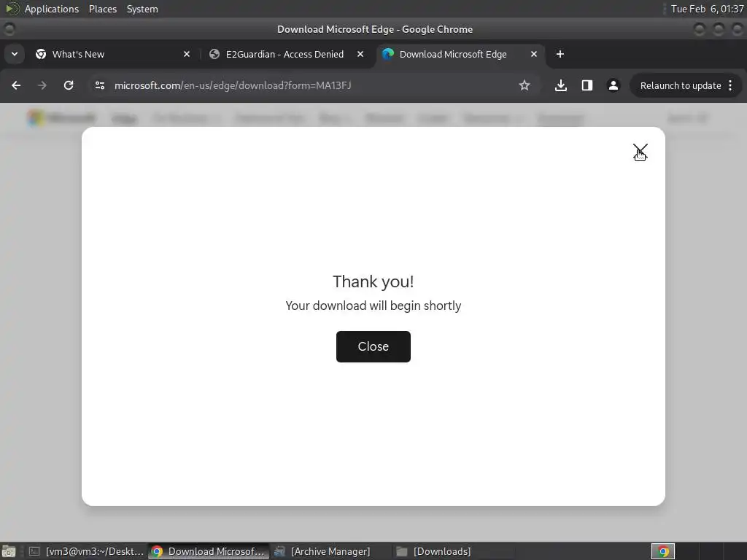Switch to E2Guardian - Access Denied tab
This screenshot has height=560, width=747.
[x=285, y=54]
